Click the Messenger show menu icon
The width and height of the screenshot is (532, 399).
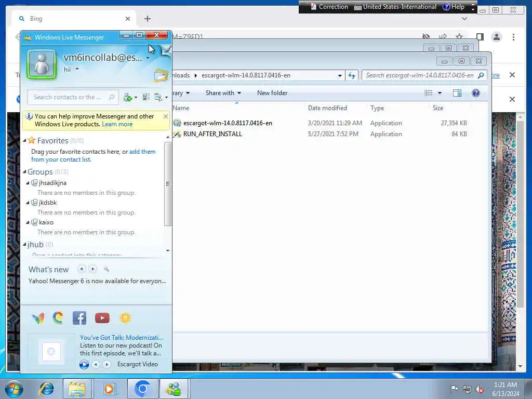click(158, 97)
